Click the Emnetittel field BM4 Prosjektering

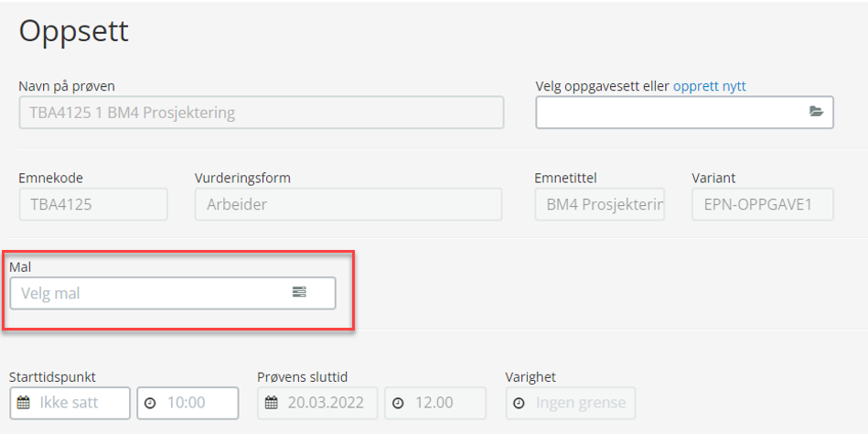pyautogui.click(x=599, y=204)
